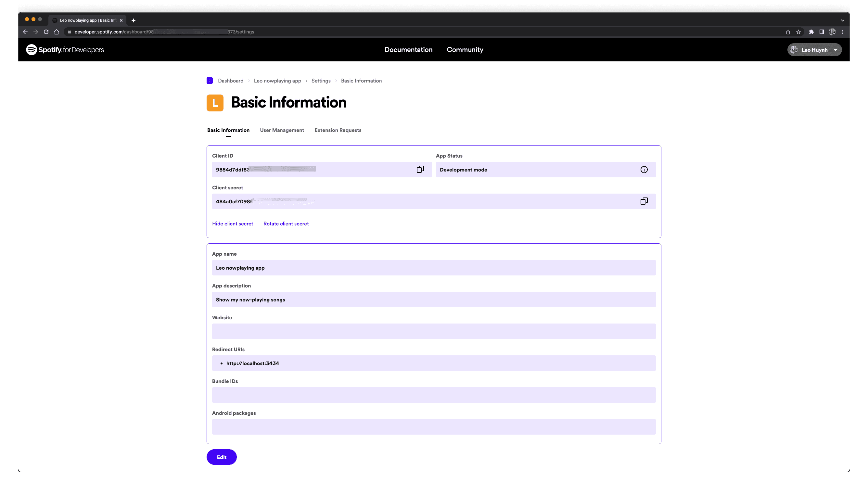Viewport: 868px width, 496px height.
Task: Open the Extension Requests tab
Action: click(x=338, y=130)
